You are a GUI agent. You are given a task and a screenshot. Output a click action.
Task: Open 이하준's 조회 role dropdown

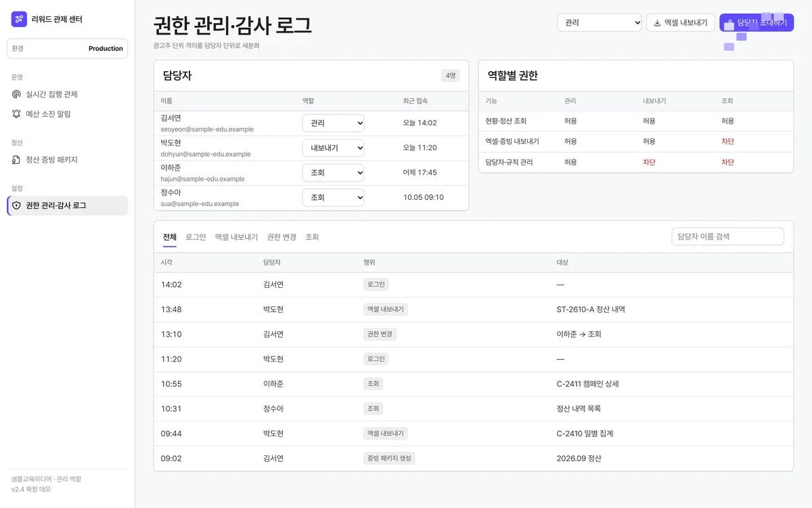click(333, 173)
